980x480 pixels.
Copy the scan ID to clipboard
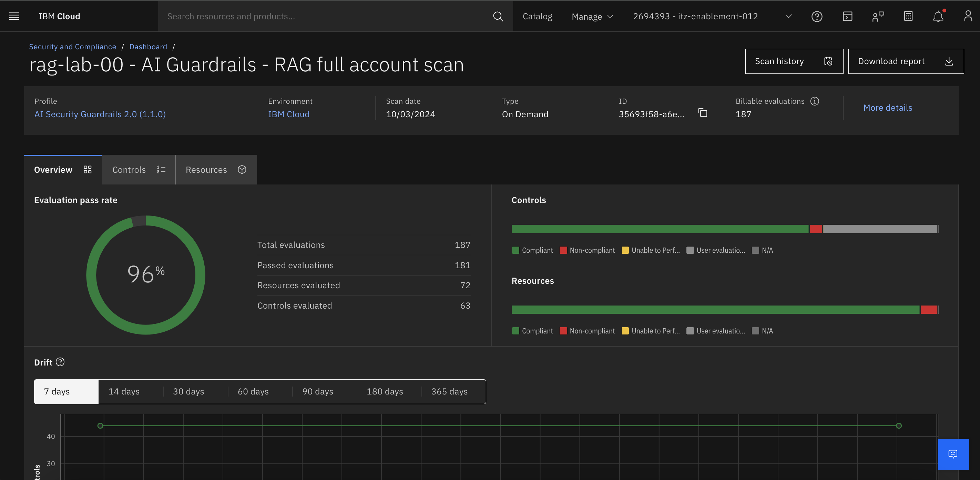click(x=703, y=113)
